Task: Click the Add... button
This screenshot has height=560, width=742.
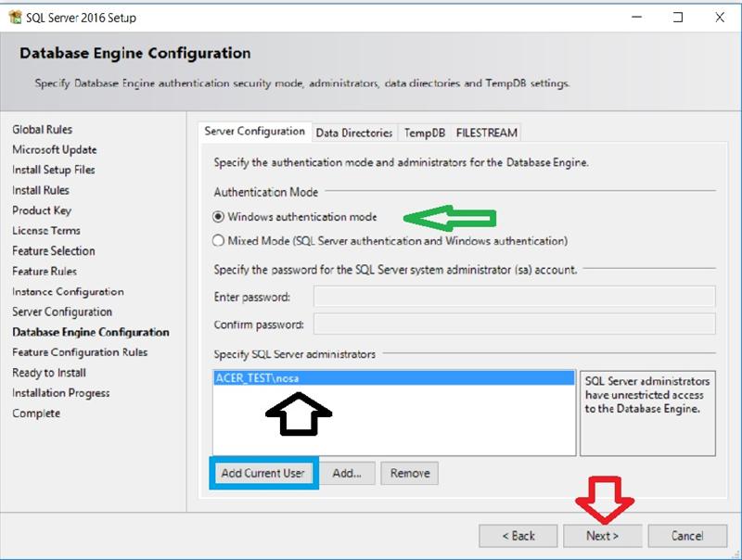Action: (347, 473)
